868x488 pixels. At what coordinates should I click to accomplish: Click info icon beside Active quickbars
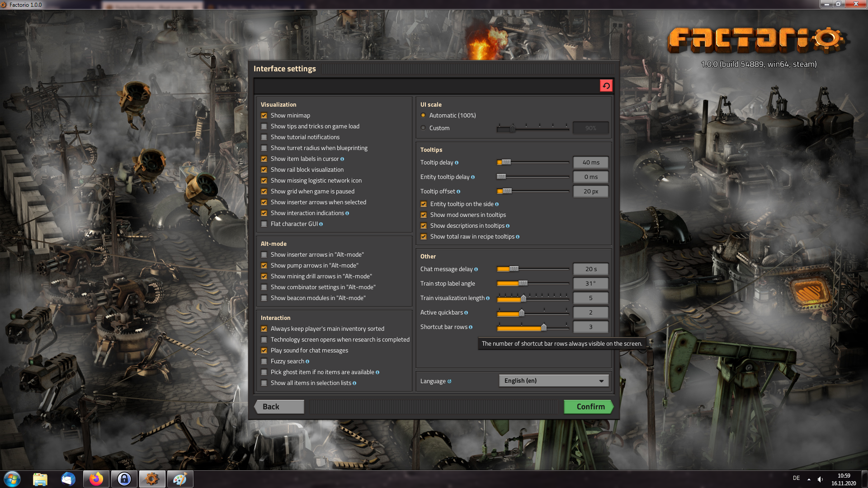(x=466, y=313)
